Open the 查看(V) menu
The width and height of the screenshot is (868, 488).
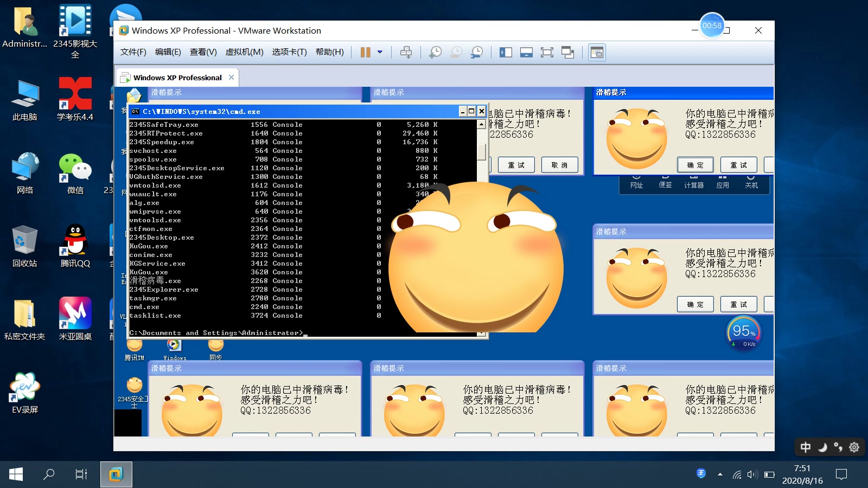tap(203, 52)
